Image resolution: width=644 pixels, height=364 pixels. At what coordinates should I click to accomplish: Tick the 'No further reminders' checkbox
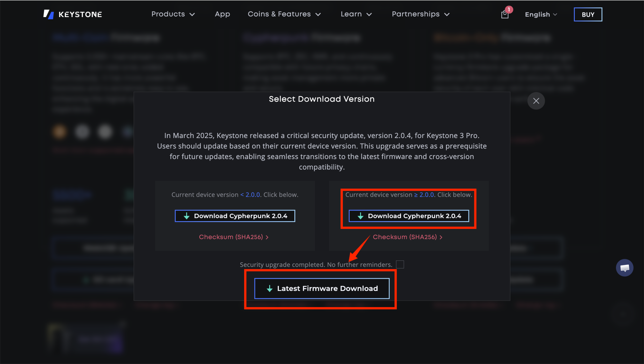(400, 265)
